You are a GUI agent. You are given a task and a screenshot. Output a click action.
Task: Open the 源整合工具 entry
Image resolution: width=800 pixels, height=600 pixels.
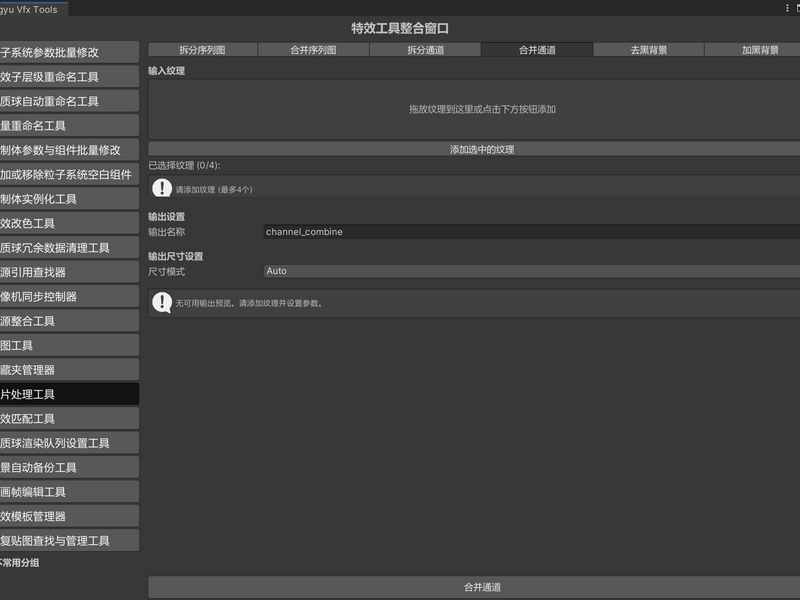tap(69, 321)
